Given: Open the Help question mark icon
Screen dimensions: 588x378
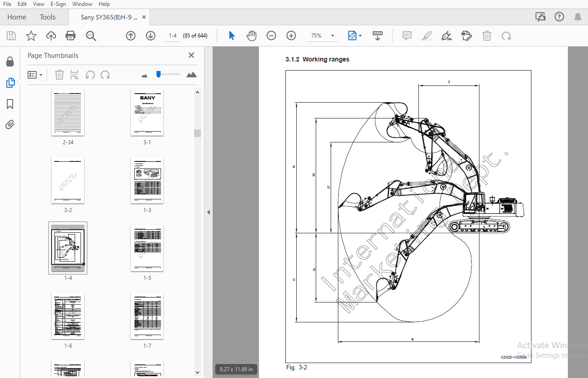Looking at the screenshot, I should pos(559,17).
